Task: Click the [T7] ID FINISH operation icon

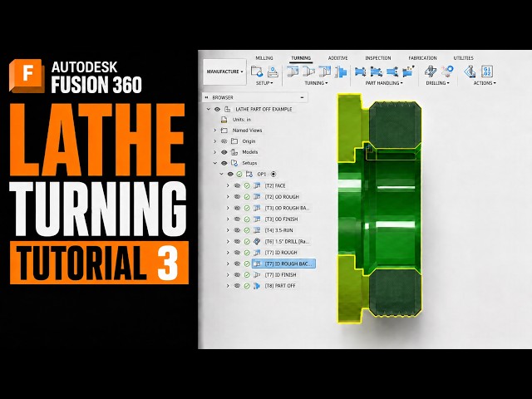Action: click(257, 274)
